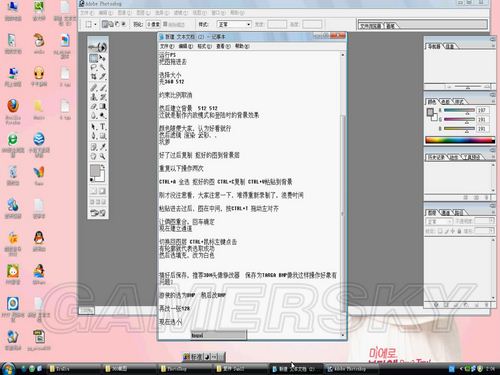Open the layer blend mode dropdown
Screen dimensions: 500x375
tap(439, 221)
